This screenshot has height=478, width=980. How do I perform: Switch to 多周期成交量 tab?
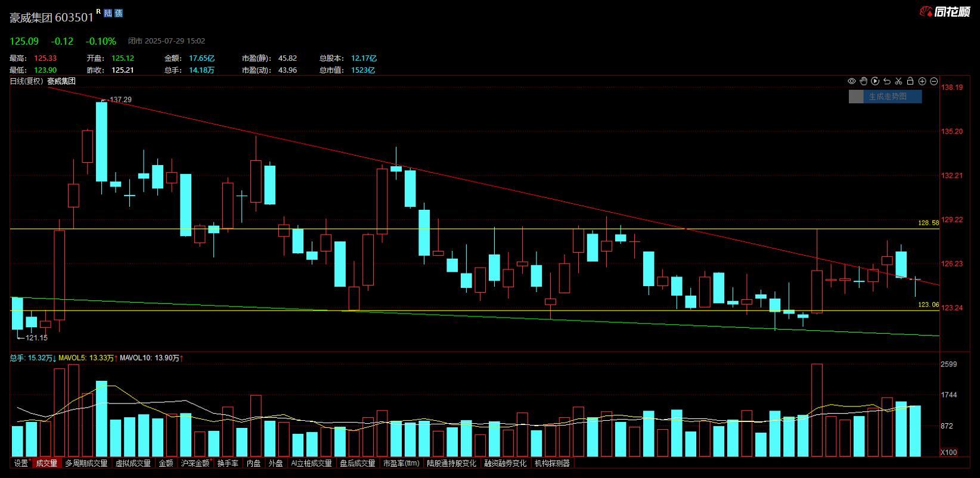pyautogui.click(x=86, y=463)
